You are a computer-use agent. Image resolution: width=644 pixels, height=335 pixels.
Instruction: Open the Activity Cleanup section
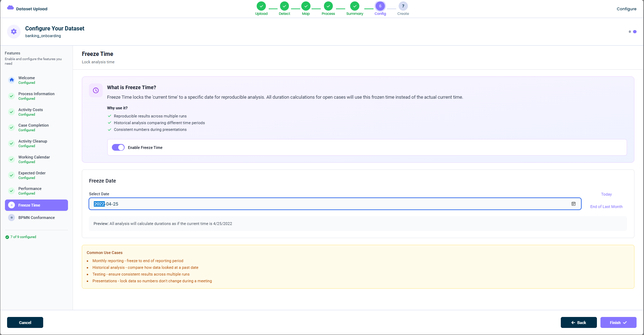36,143
